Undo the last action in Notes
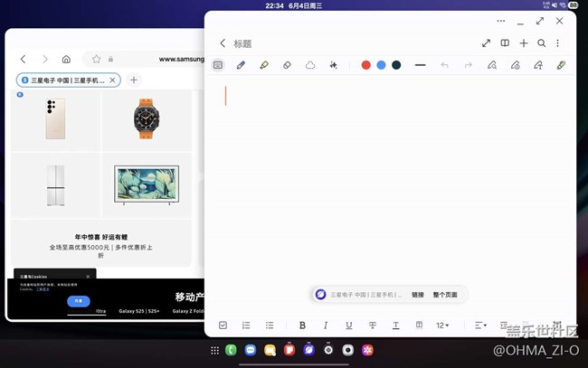Viewport: 588px width, 368px height. point(444,65)
